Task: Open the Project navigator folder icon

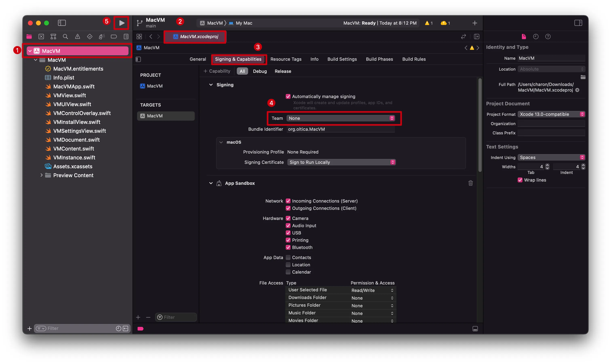Action: 29,37
